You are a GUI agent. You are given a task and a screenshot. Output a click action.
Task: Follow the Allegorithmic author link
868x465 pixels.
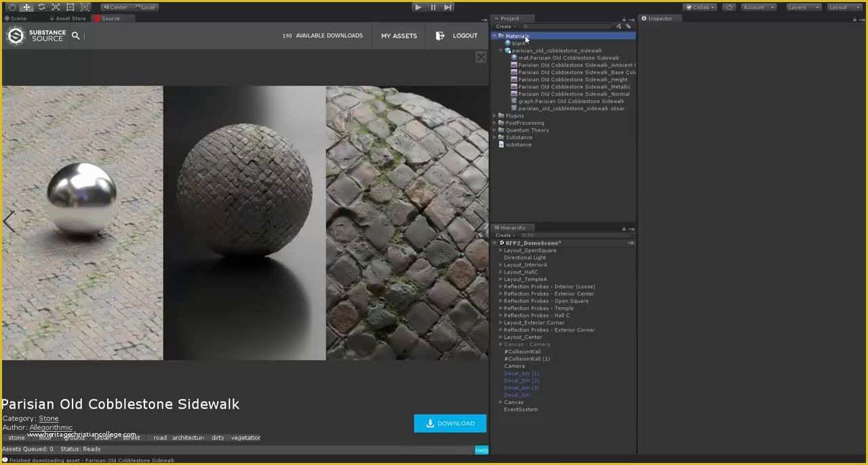(51, 428)
